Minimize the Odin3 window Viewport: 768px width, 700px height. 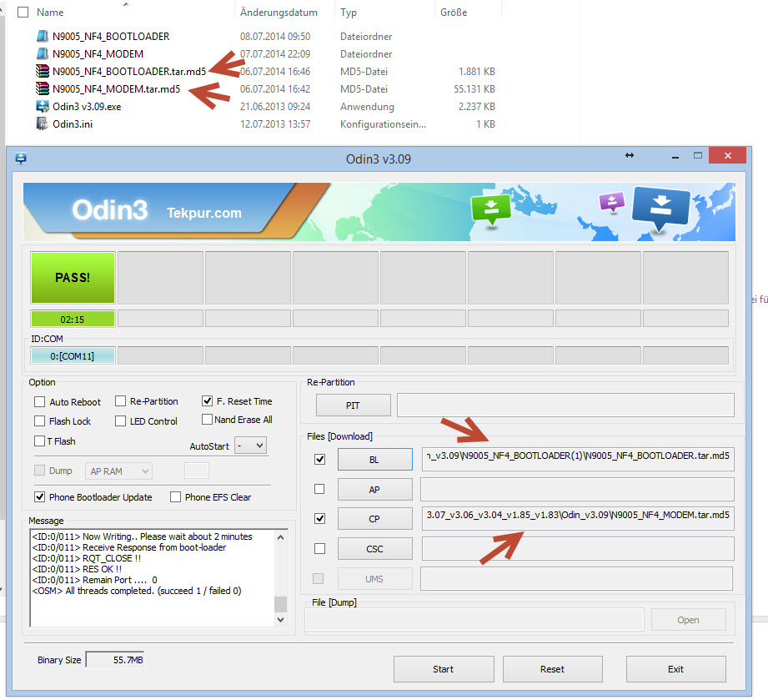[x=675, y=156]
